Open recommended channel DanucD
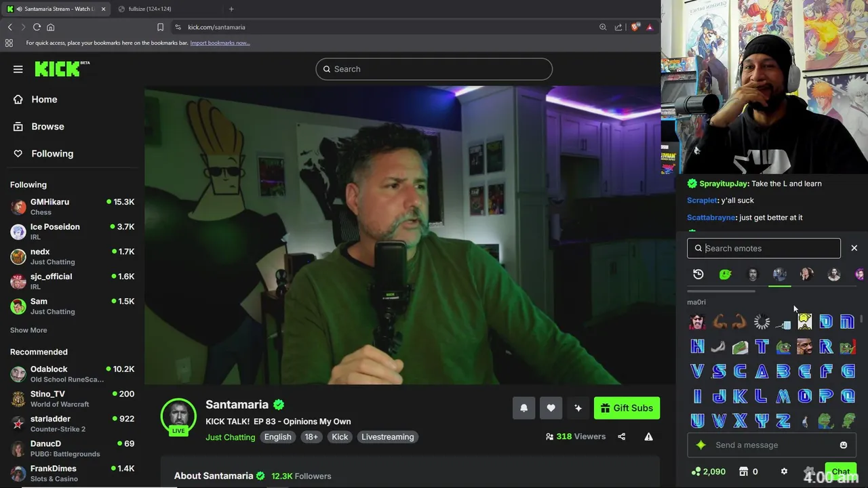 coord(72,449)
